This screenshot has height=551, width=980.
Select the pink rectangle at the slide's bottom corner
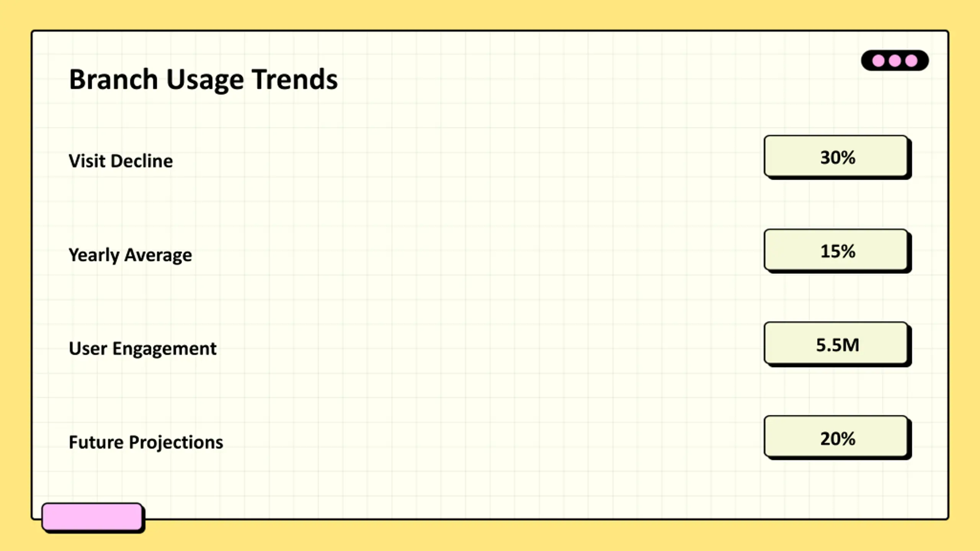[x=92, y=517]
